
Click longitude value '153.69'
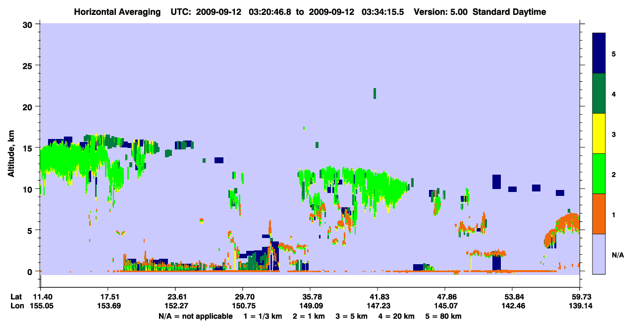[108, 305]
